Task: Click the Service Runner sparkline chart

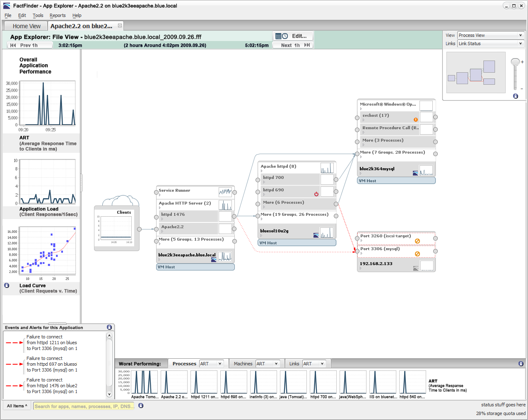Action: pos(225,192)
